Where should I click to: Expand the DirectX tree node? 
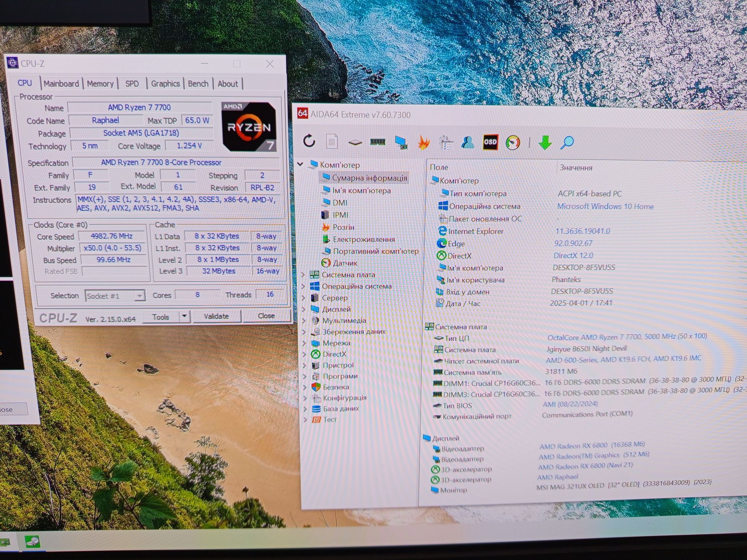304,354
